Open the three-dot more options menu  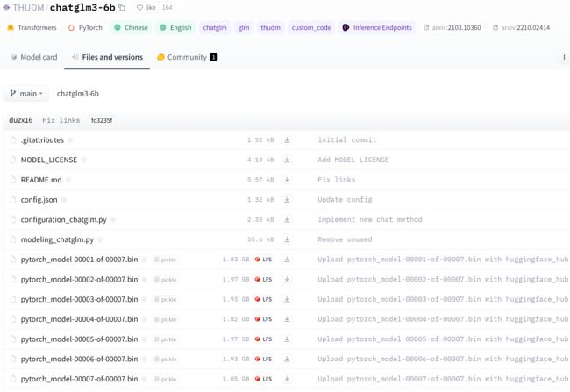(x=564, y=57)
